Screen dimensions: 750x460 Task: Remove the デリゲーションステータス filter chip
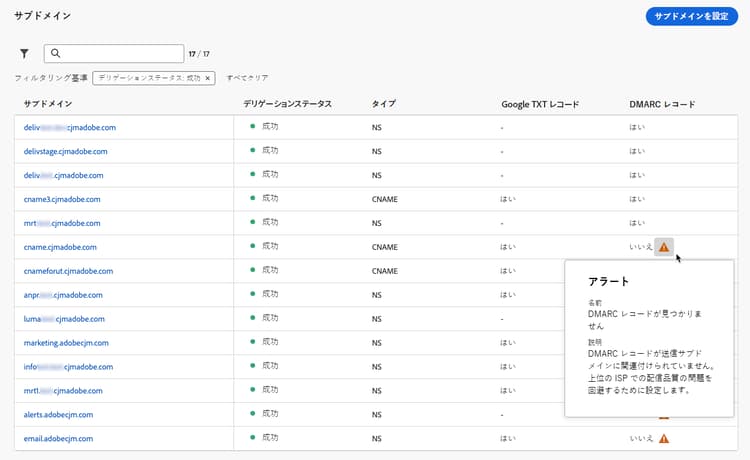[208, 78]
